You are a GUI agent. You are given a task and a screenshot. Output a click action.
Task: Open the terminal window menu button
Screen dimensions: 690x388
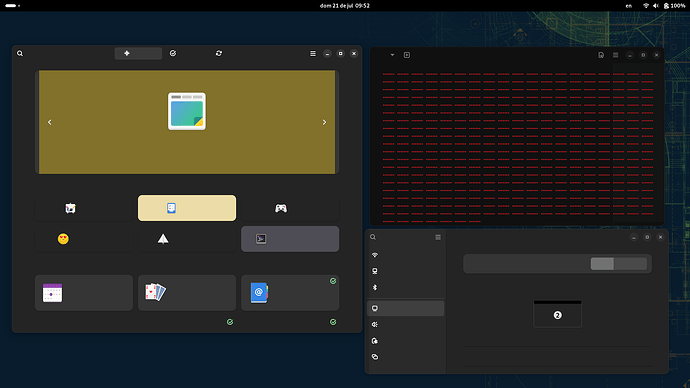point(615,55)
